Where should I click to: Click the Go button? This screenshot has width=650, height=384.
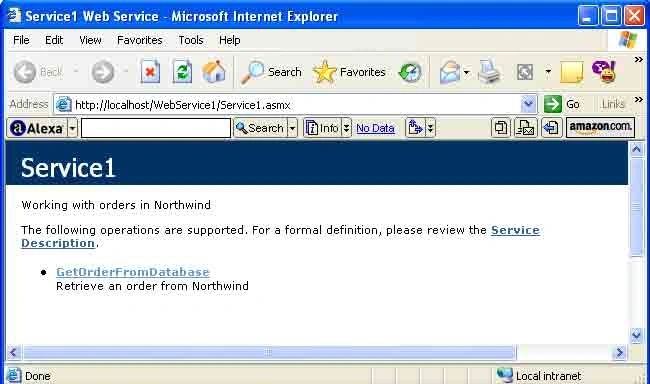tap(562, 104)
